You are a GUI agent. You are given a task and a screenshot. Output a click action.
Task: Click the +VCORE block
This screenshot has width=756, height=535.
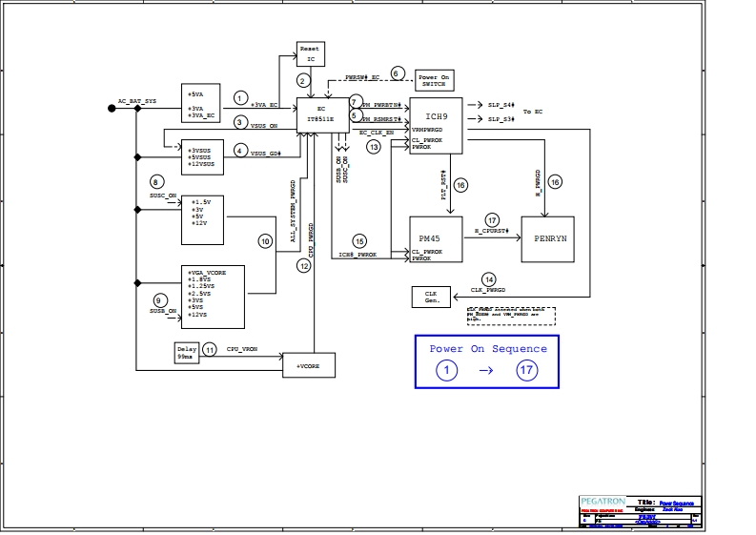pyautogui.click(x=309, y=365)
